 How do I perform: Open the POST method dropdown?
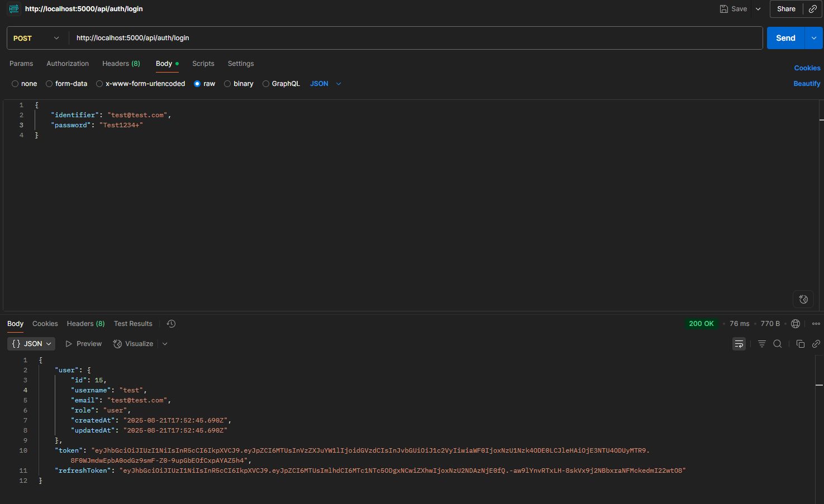[36, 38]
